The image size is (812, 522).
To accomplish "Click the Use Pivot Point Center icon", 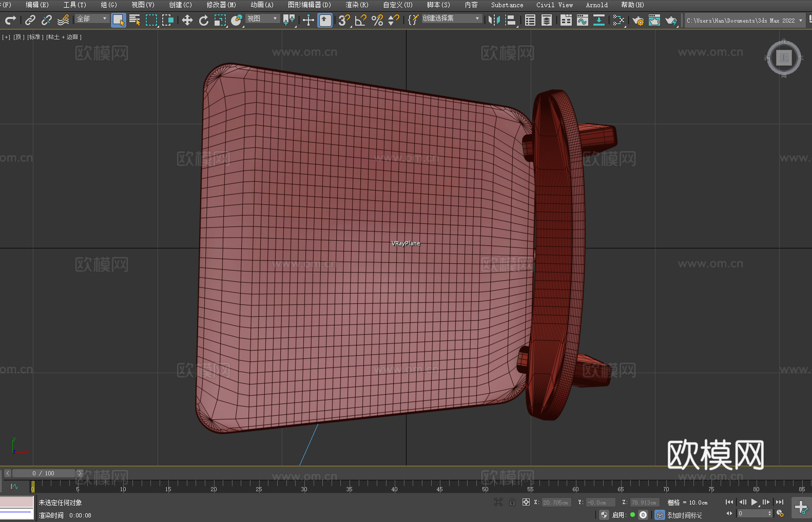I will pyautogui.click(x=289, y=20).
